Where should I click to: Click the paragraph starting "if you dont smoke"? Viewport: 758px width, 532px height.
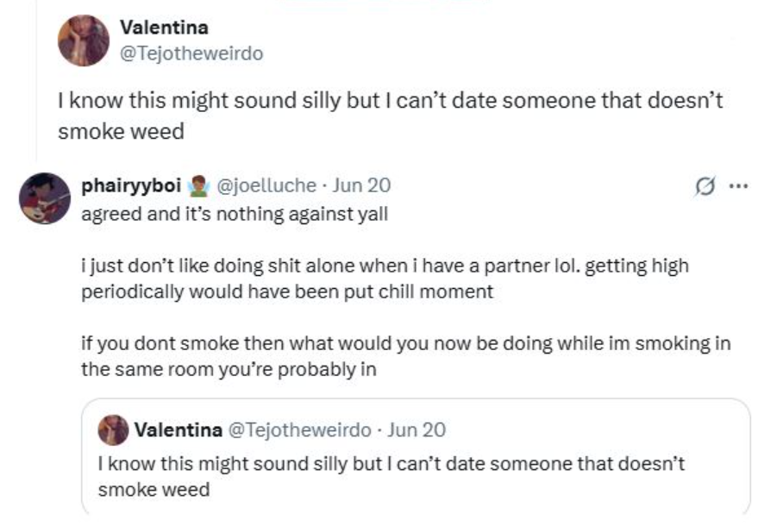[x=404, y=356]
